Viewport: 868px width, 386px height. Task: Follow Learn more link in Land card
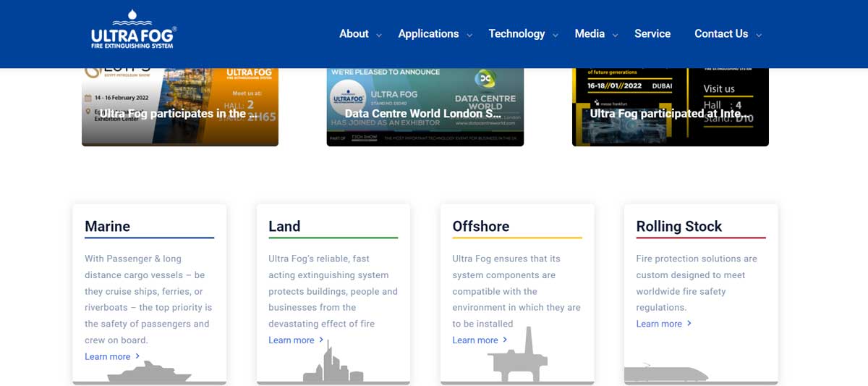click(x=292, y=340)
